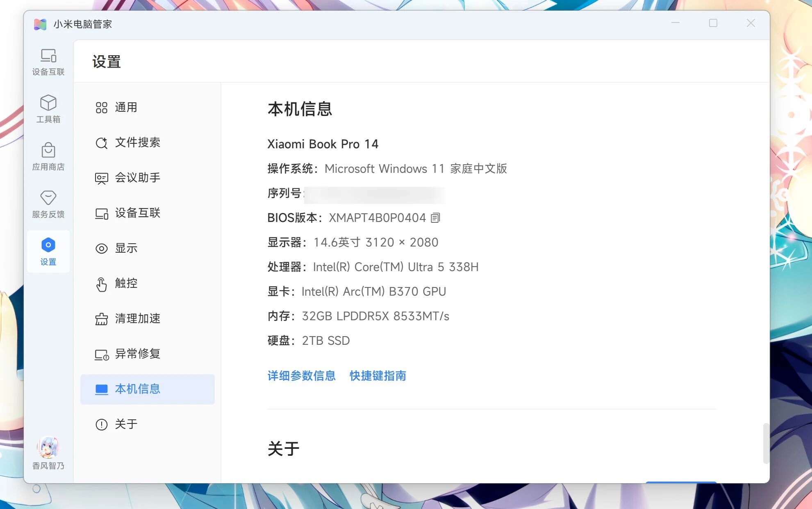Open 设备互联 settings category
Viewport: 812px width, 509px height.
point(137,213)
